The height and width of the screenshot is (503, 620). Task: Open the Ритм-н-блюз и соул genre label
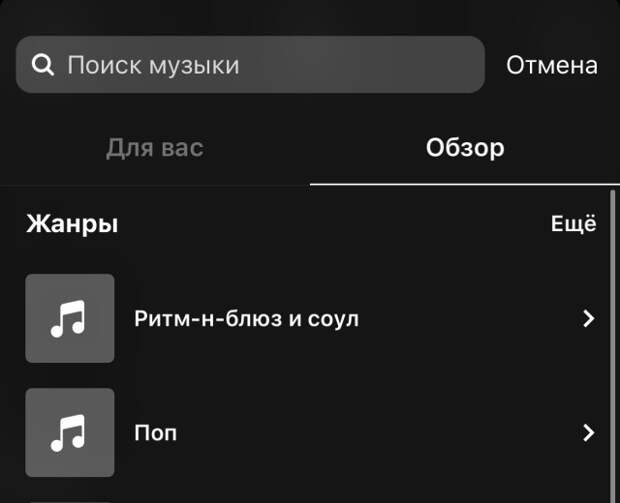(246, 319)
